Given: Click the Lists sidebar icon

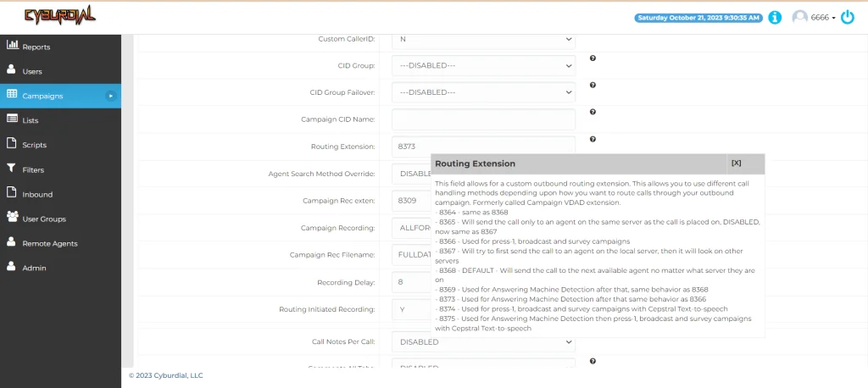Looking at the screenshot, I should point(12,119).
